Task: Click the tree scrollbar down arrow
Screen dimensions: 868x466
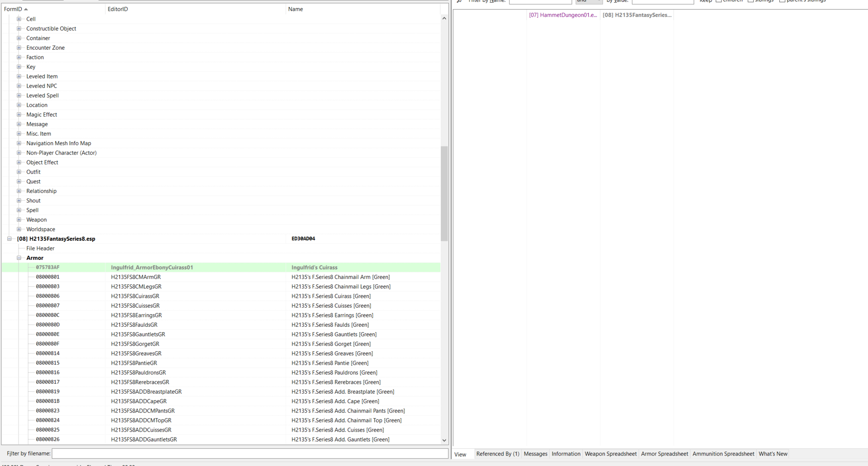Action: click(444, 440)
